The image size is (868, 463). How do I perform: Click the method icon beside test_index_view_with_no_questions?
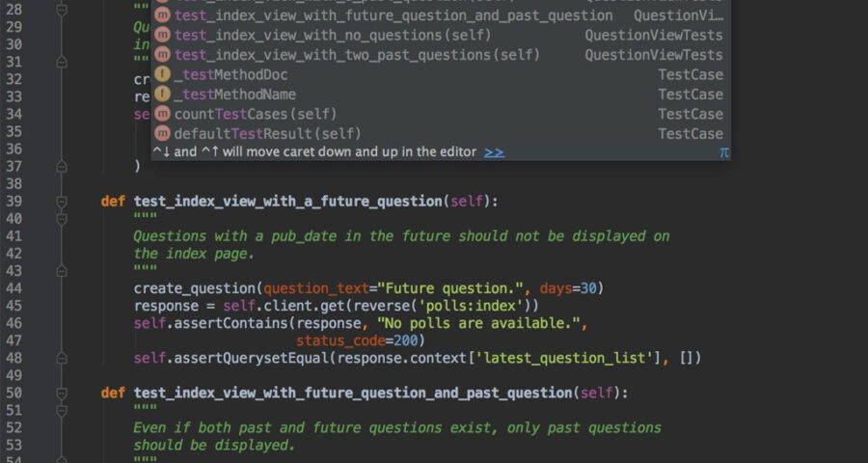coord(162,36)
